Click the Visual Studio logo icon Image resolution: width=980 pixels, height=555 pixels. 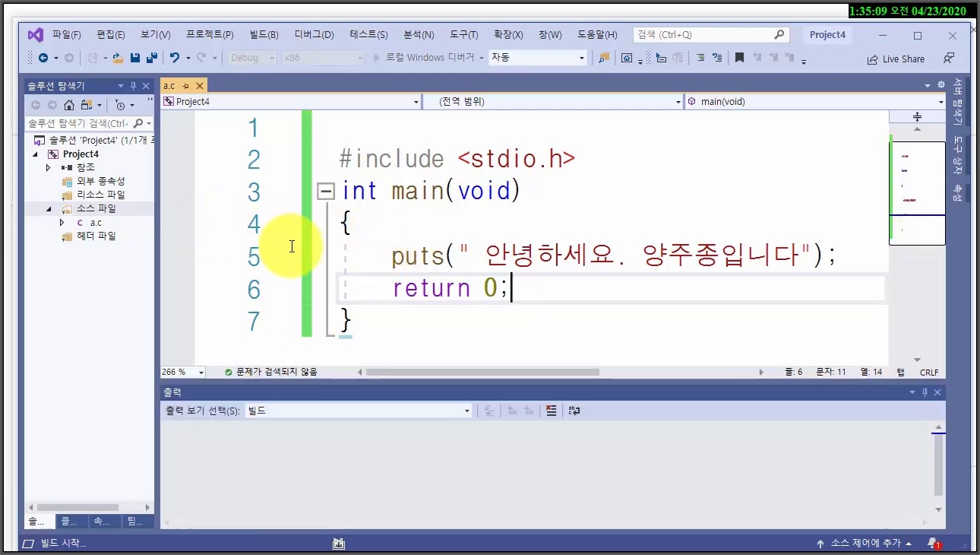35,34
